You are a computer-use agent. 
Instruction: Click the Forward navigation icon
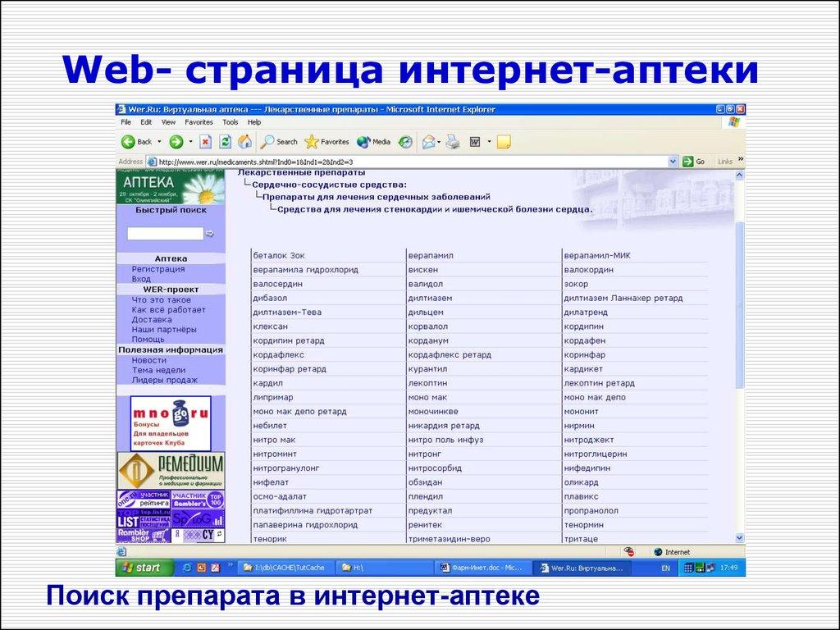pos(176,142)
